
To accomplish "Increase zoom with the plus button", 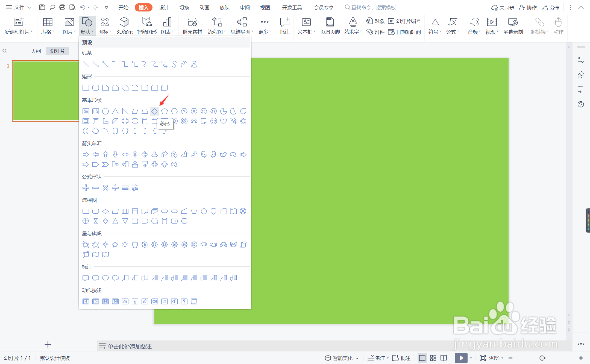I will coord(581,358).
